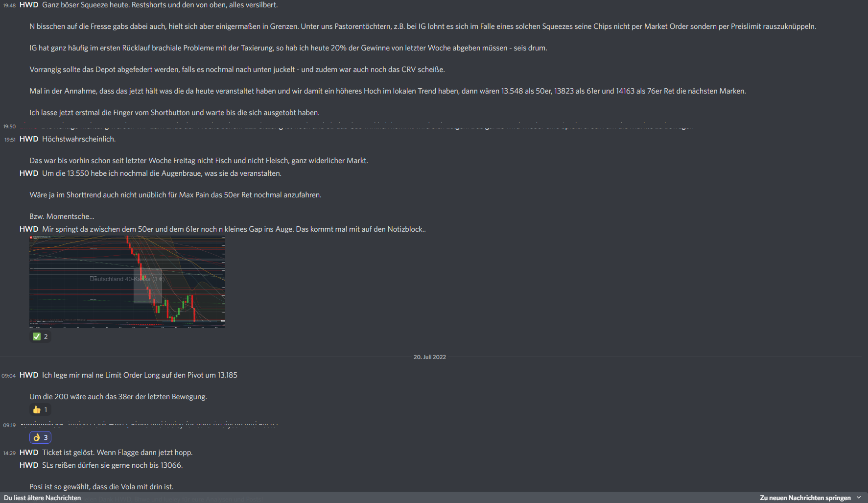The image size is (868, 503).
Task: Click HWD name before 'Mir springt da zwischen'
Action: click(29, 229)
